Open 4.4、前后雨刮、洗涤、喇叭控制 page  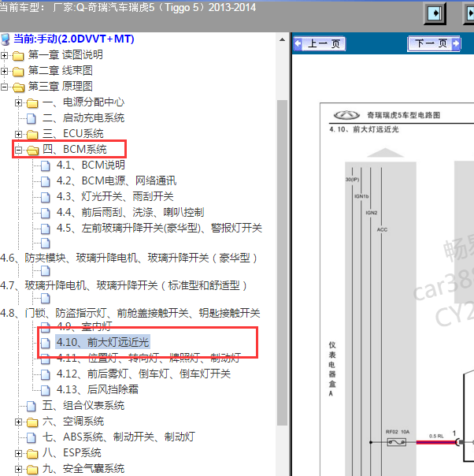[x=131, y=213]
